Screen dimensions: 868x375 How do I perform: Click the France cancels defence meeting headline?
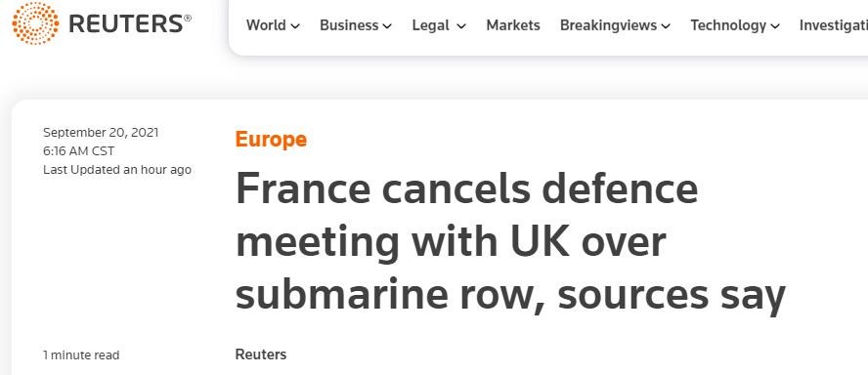(510, 242)
